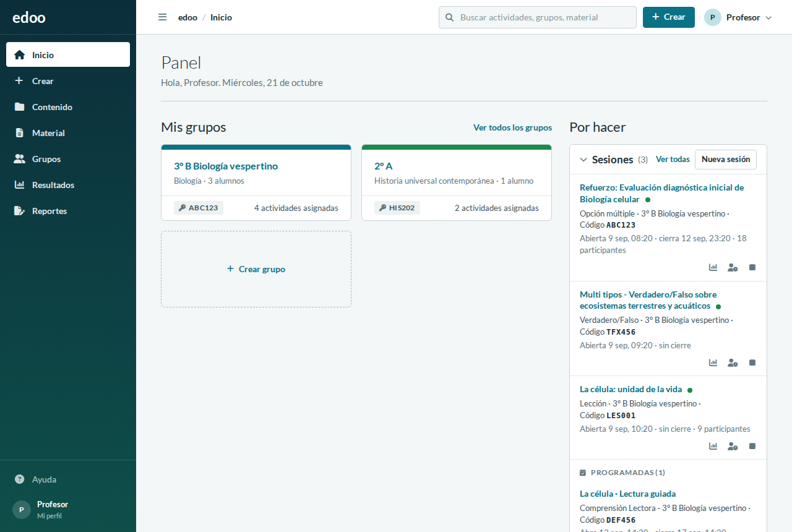Go to Reportes in the sidebar
This screenshot has height=532, width=792.
point(68,211)
